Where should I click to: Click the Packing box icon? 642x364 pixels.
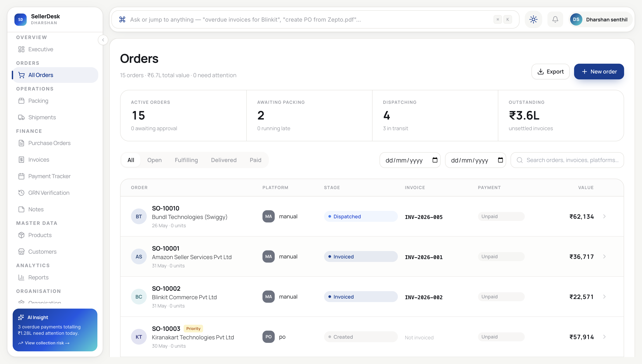(x=22, y=101)
